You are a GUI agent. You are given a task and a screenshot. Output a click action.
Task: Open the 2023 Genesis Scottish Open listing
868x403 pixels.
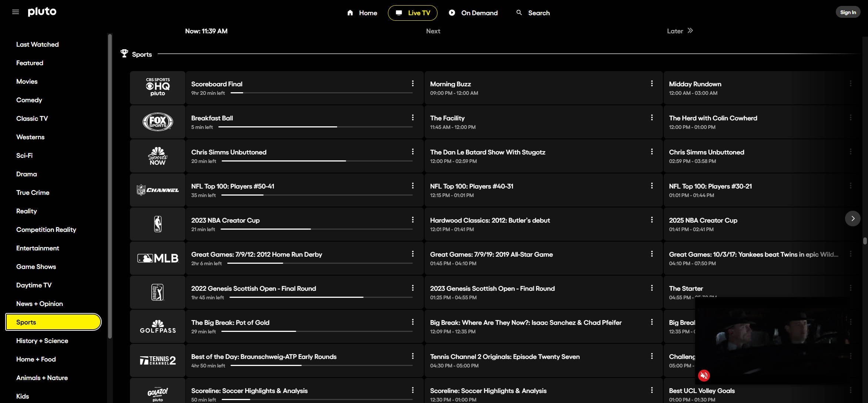pos(543,292)
